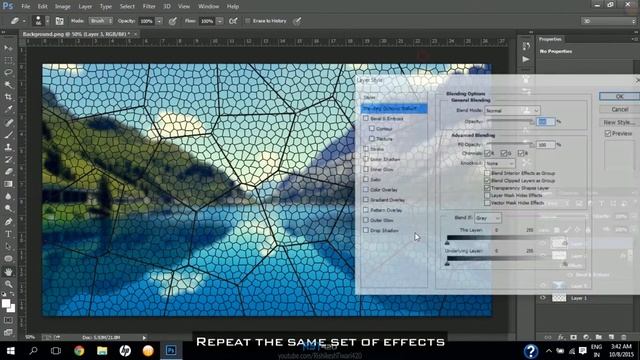Open the eraser Mode dropdown
This screenshot has height=360, width=640.
coord(101,21)
